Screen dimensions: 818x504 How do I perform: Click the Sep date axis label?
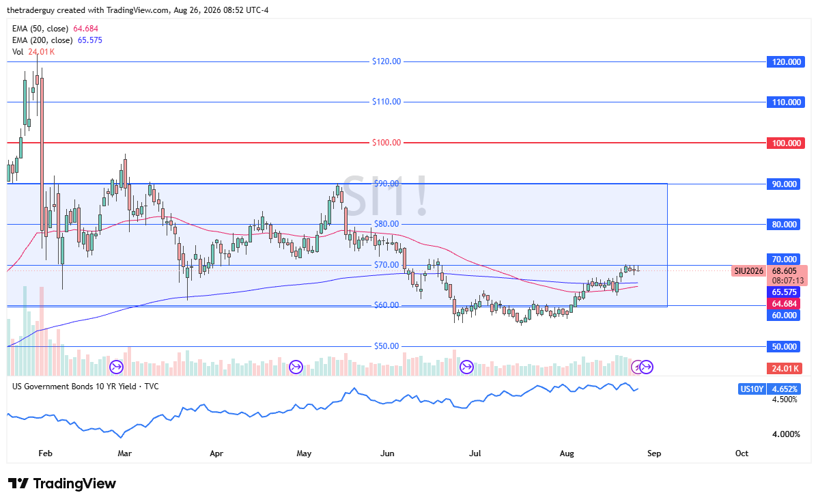click(654, 453)
